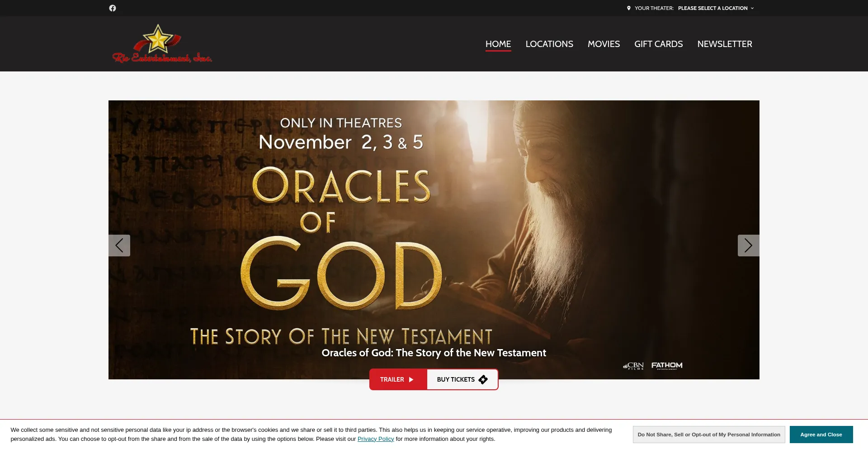Click the ticket icon beside Buy Tickets
The width and height of the screenshot is (868, 449).
click(x=483, y=379)
